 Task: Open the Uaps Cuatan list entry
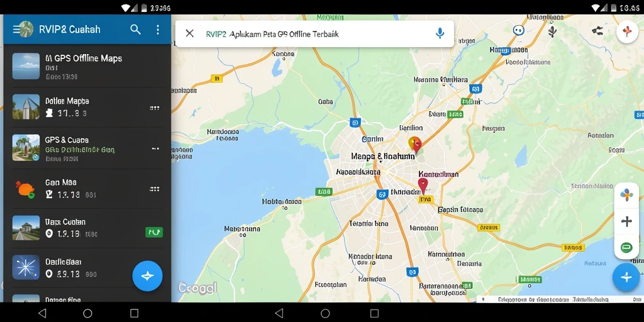[87, 228]
